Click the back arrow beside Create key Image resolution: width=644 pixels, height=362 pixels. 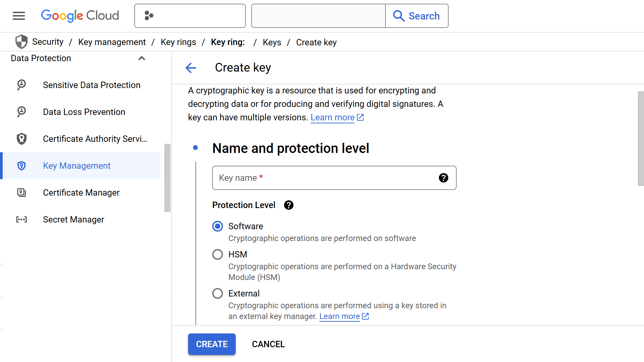(191, 68)
